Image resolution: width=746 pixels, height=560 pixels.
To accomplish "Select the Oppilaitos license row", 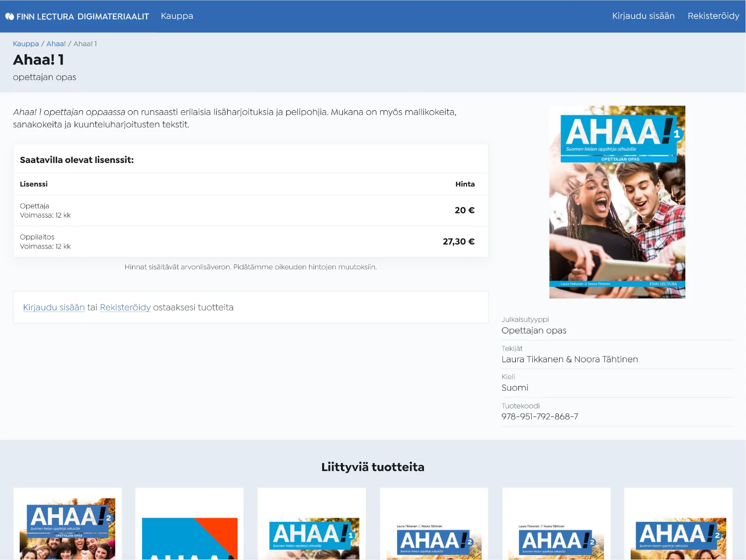I will pyautogui.click(x=250, y=242).
